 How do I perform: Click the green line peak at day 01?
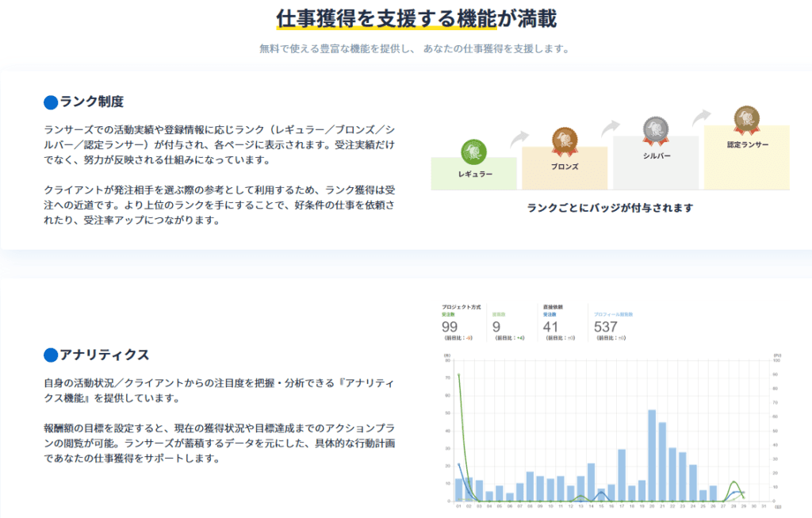pos(459,374)
